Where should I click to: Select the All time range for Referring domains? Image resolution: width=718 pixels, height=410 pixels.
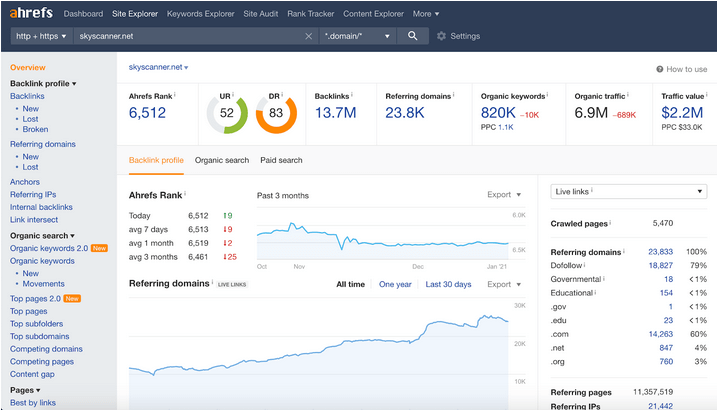click(x=350, y=284)
